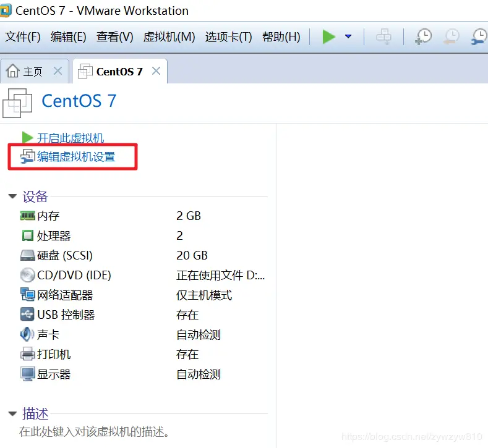This screenshot has height=448, width=488.
Task: Click the 网络适配器 network icon
Action: click(28, 294)
